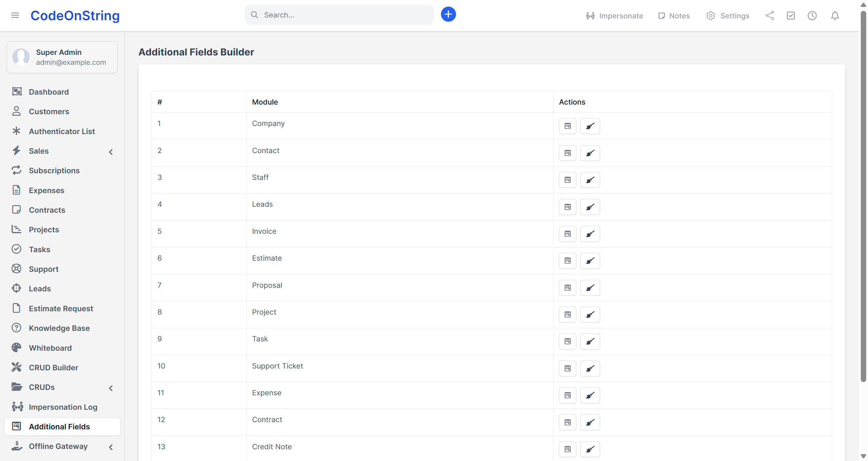
Task: Open the share icon in header
Action: pos(770,15)
